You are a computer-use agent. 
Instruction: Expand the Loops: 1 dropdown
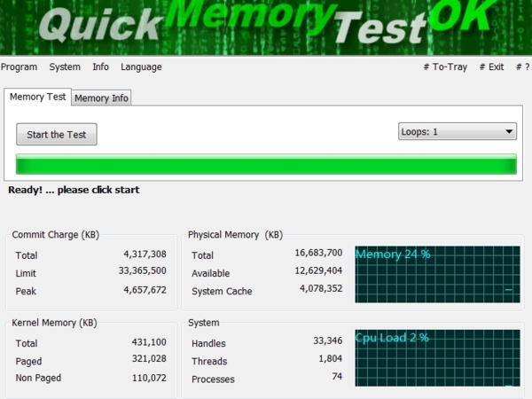pyautogui.click(x=458, y=131)
